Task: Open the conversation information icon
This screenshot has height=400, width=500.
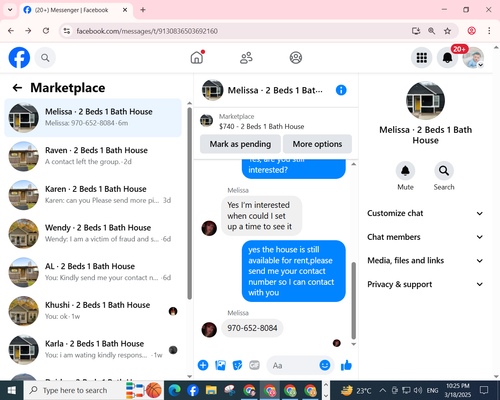Action: pyautogui.click(x=341, y=90)
